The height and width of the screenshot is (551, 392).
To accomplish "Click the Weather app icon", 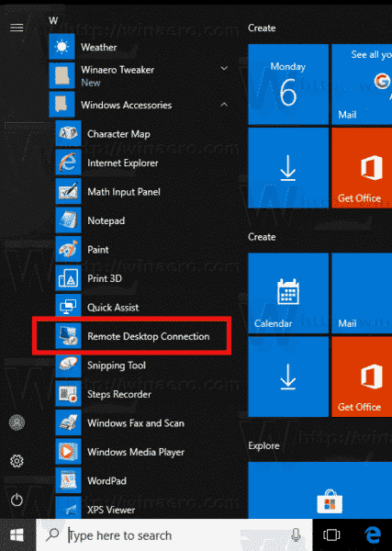I will (x=62, y=47).
